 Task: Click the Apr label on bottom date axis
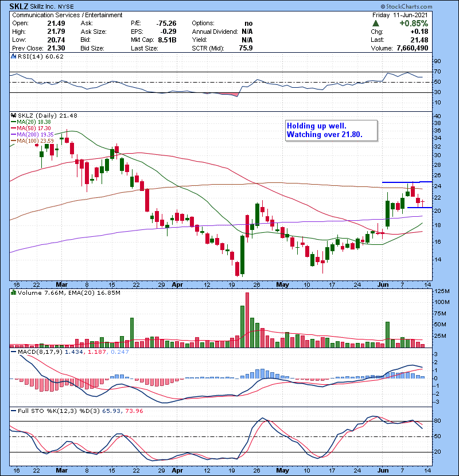tap(177, 470)
